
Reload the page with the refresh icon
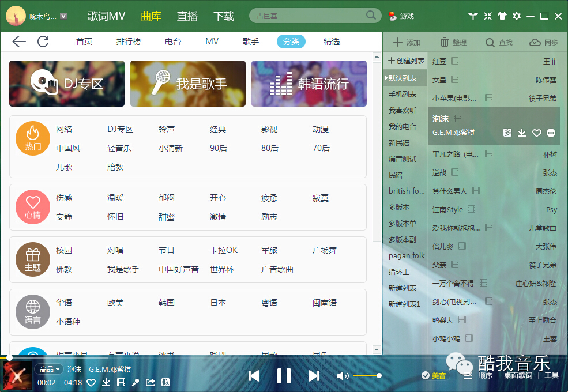[43, 42]
